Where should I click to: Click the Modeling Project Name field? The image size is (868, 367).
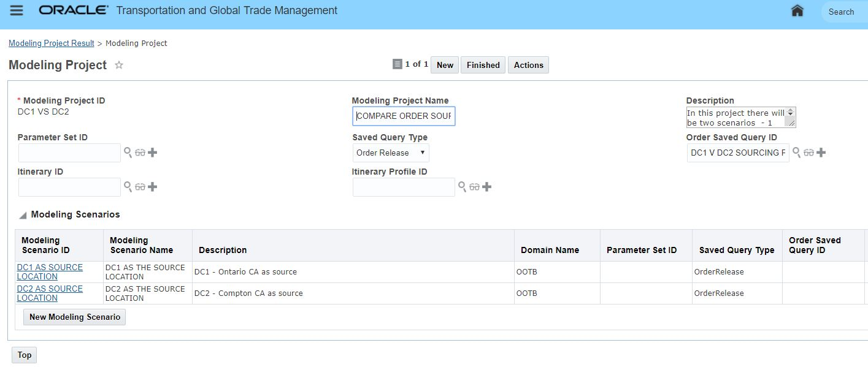coord(404,116)
